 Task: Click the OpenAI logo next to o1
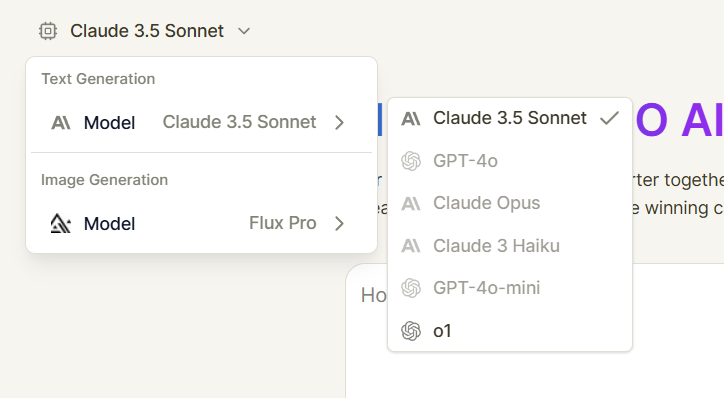pos(411,331)
